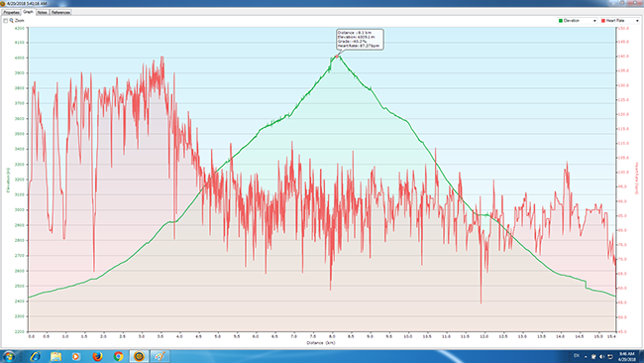The image size is (644, 363).
Task: Click the EN language indicator in tray
Action: (x=577, y=356)
